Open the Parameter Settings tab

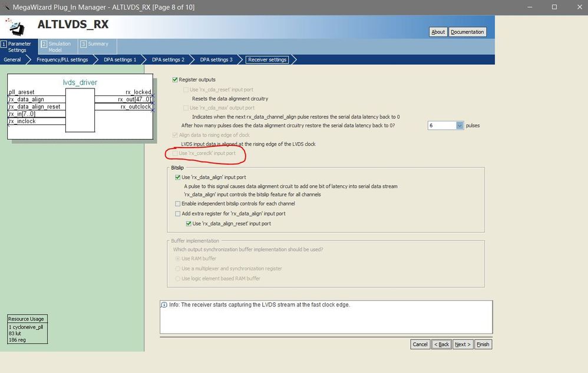(x=19, y=47)
